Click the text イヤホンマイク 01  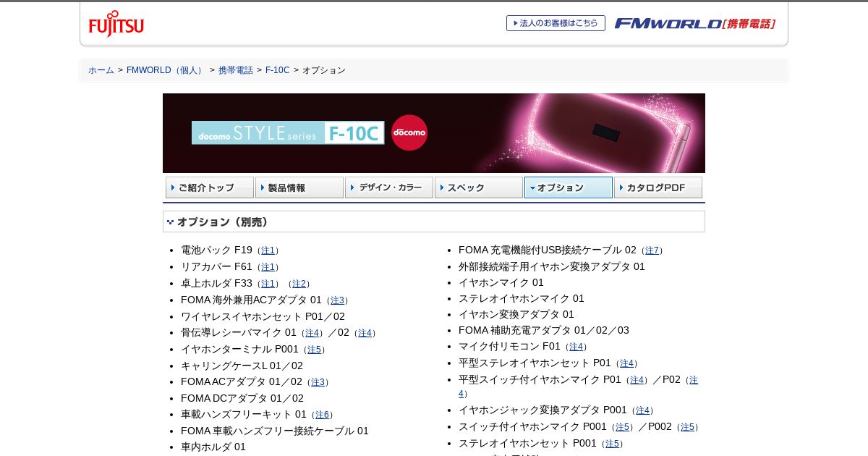501,282
